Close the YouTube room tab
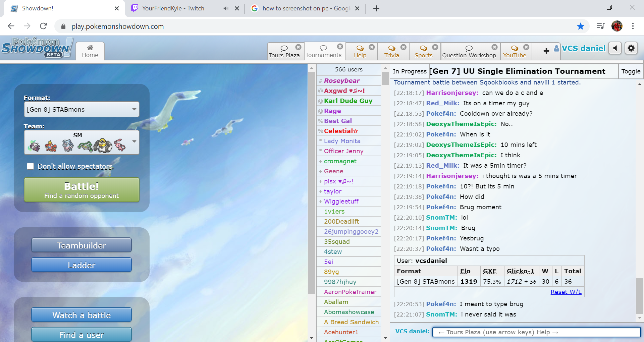The image size is (644, 342). coord(526,47)
